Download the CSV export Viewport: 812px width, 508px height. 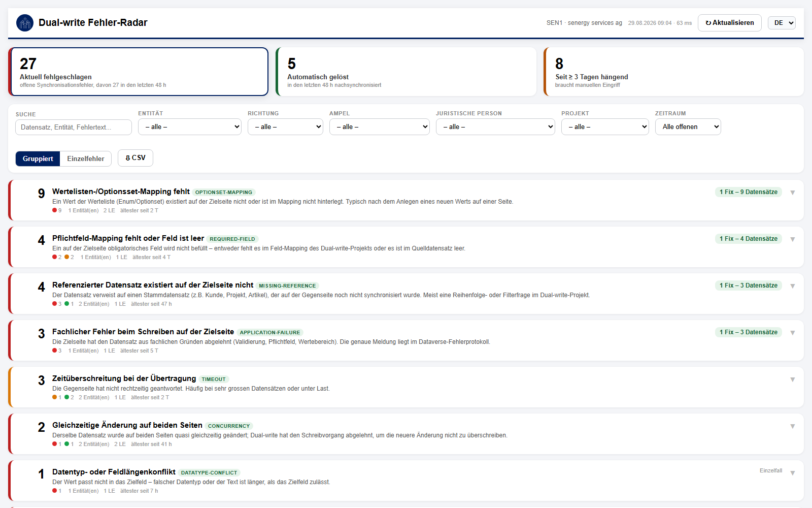(136, 158)
